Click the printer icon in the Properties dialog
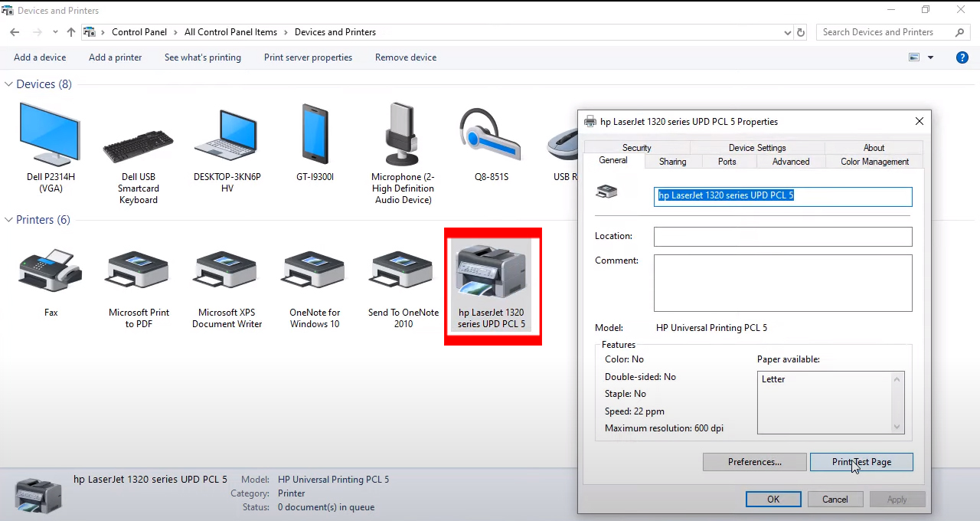Screen dimensions: 980x521 [x=606, y=192]
